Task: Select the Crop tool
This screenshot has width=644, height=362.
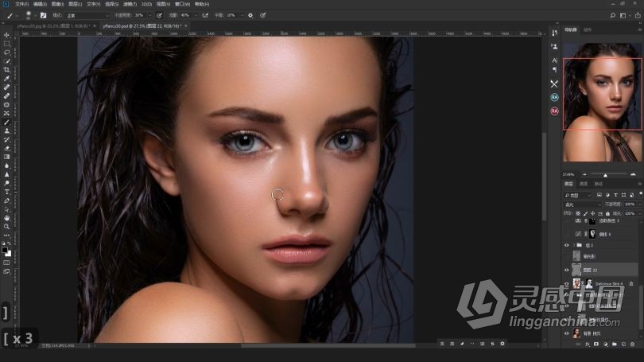Action: point(6,69)
